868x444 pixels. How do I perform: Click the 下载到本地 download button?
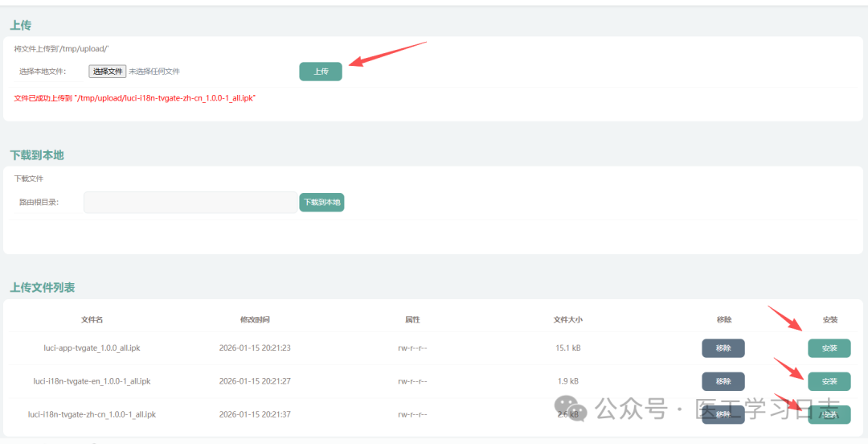click(321, 203)
